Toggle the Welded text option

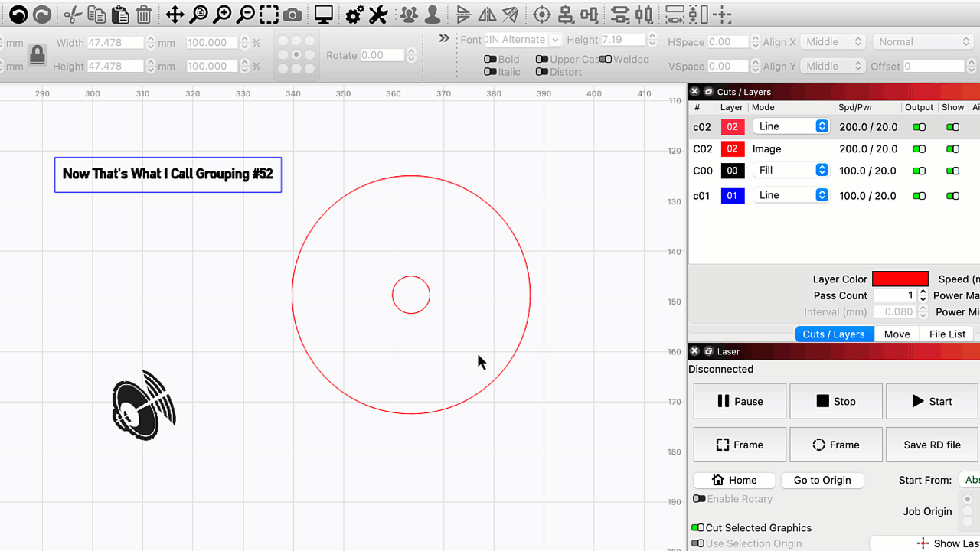point(606,59)
